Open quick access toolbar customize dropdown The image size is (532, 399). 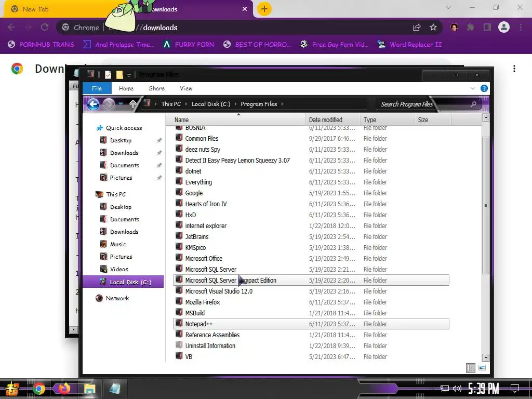[129, 75]
